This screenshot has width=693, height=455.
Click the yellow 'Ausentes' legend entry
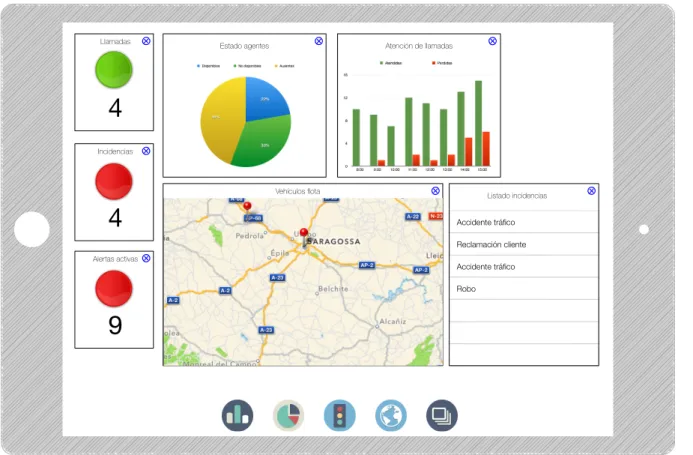(285, 66)
